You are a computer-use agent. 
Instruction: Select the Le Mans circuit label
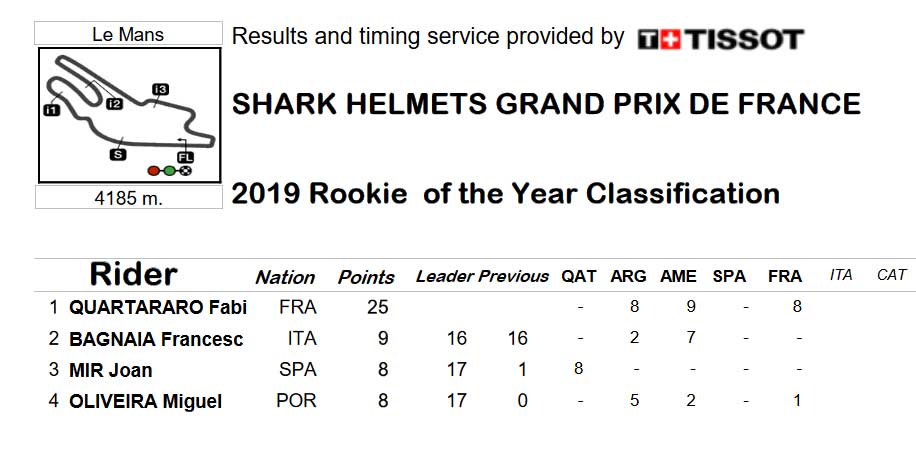click(x=128, y=34)
